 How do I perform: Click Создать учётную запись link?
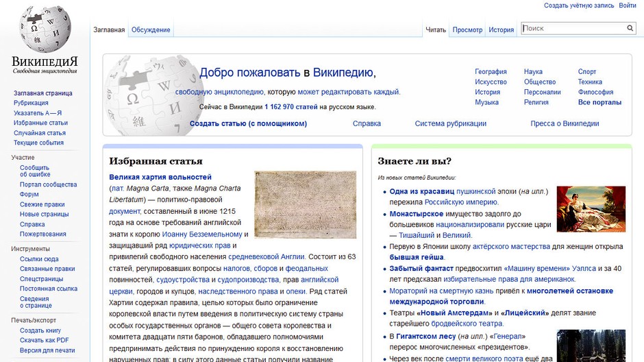579,5
